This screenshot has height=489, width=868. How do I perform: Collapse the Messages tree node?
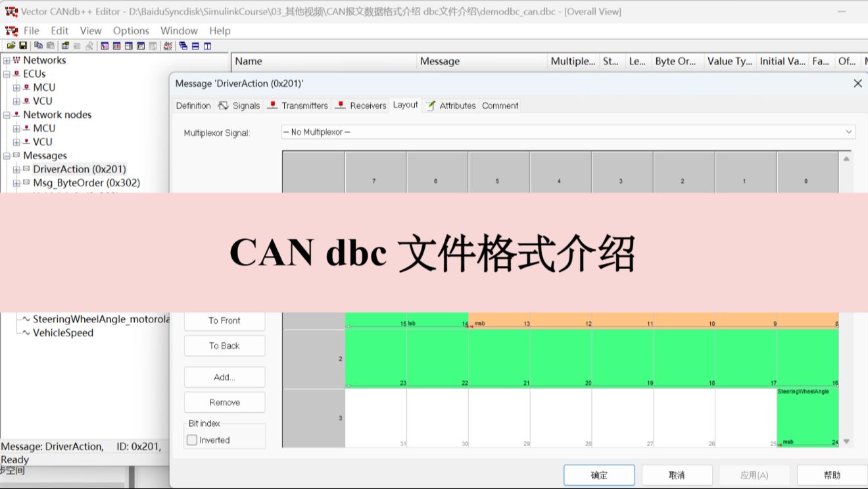[x=7, y=155]
